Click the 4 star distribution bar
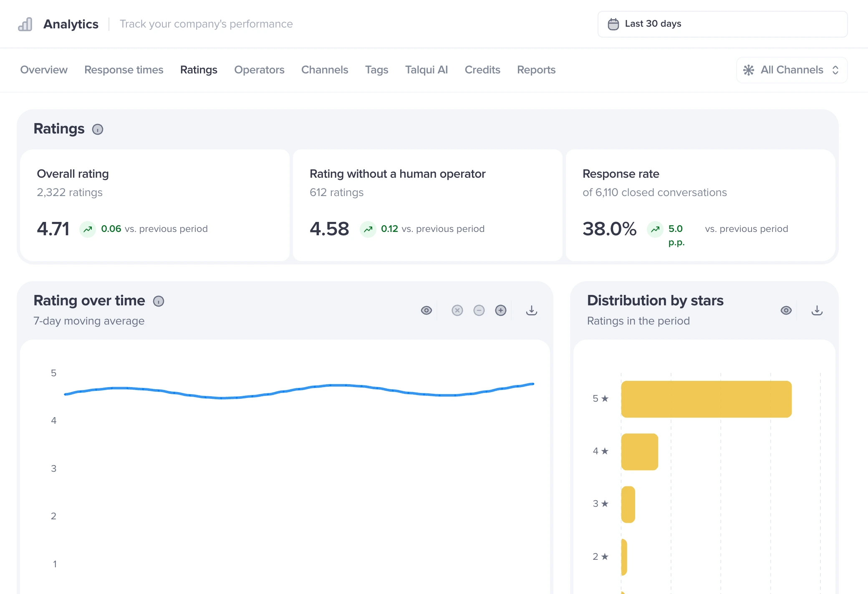868x594 pixels. click(x=639, y=452)
